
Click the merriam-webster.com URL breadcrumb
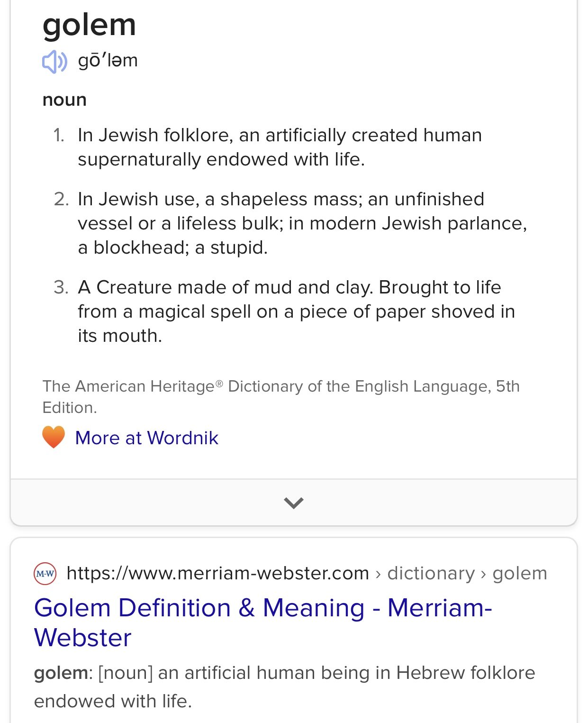pos(217,573)
